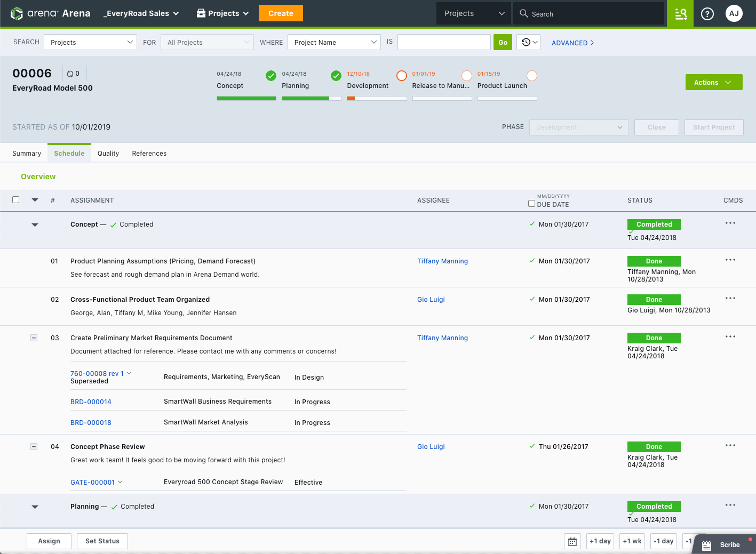Open the Actions dropdown button
756x554 pixels.
click(x=714, y=82)
